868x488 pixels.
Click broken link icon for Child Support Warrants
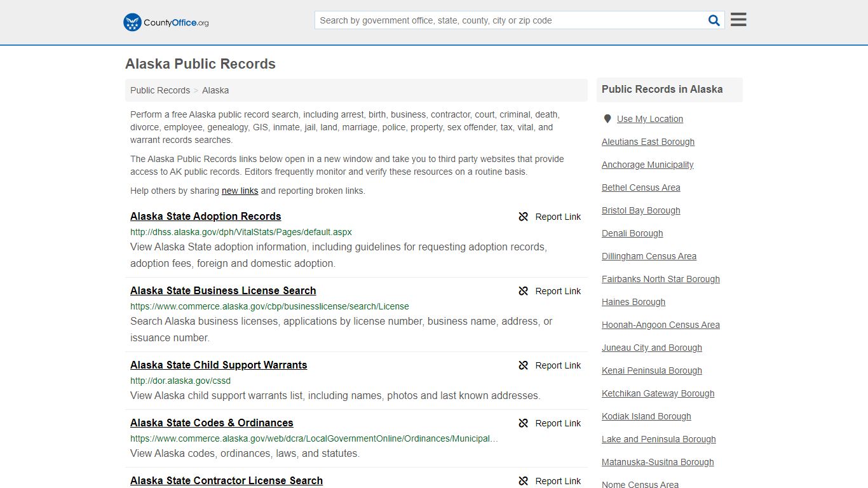click(x=524, y=365)
